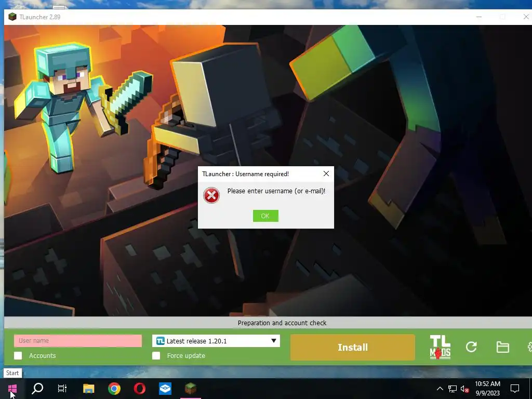Open the TLauncher settings gear icon

529,347
